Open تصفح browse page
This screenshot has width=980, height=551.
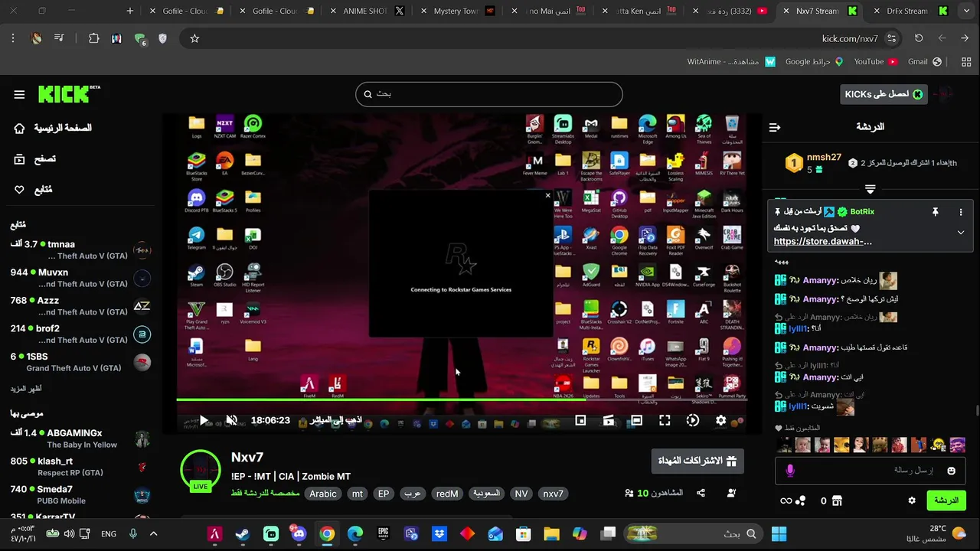pos(34,159)
